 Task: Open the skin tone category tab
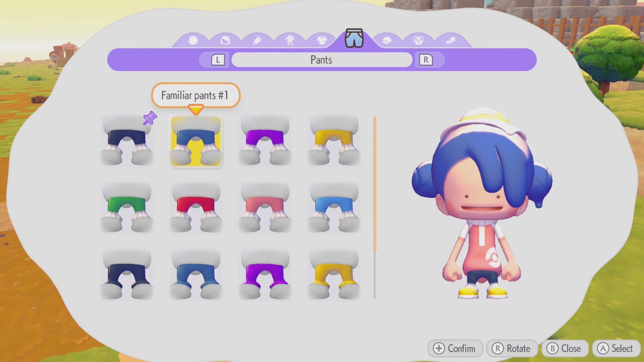pos(193,40)
